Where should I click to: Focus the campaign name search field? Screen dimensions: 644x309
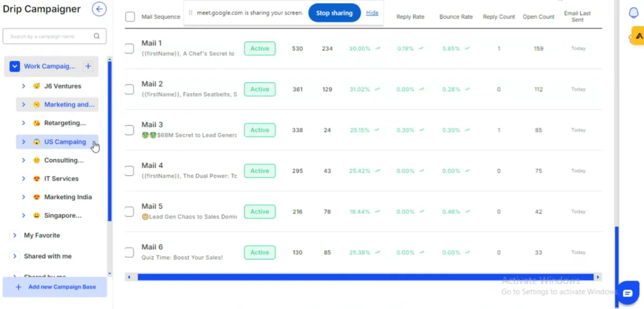coord(55,37)
